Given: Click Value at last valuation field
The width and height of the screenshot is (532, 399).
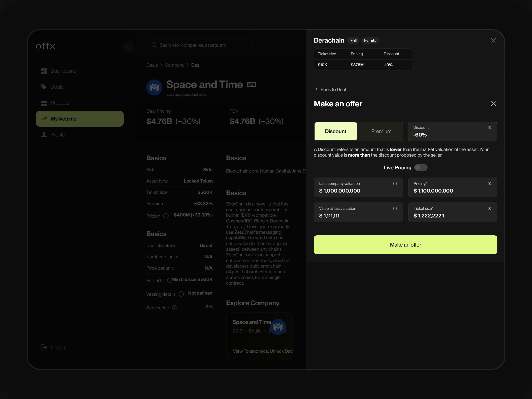Looking at the screenshot, I should click(x=358, y=212).
